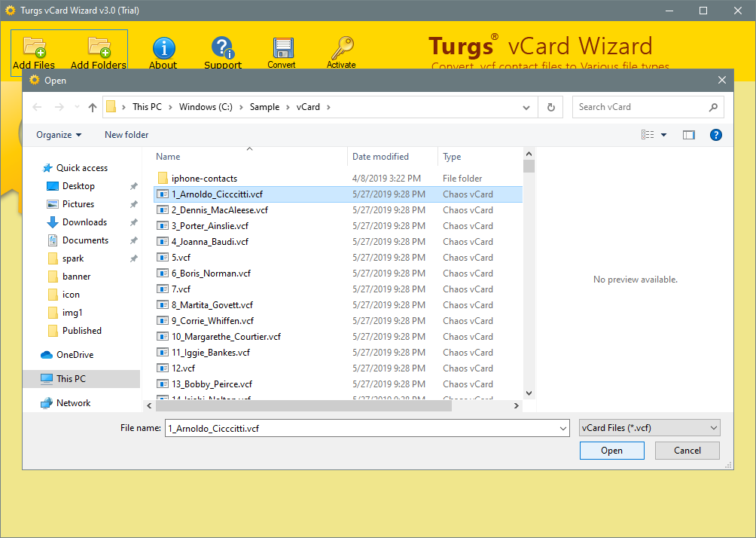Click the search magnifier icon
The image size is (756, 538).
713,107
